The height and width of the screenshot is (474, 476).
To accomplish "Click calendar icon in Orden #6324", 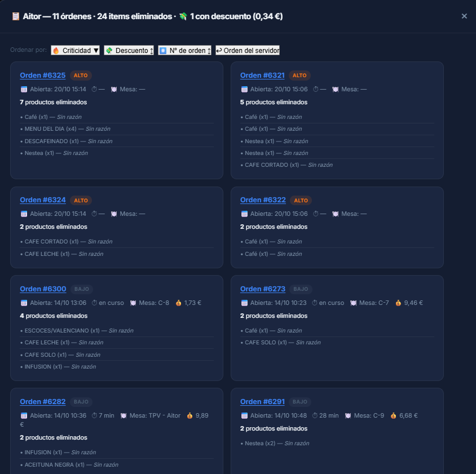I will 24,214.
